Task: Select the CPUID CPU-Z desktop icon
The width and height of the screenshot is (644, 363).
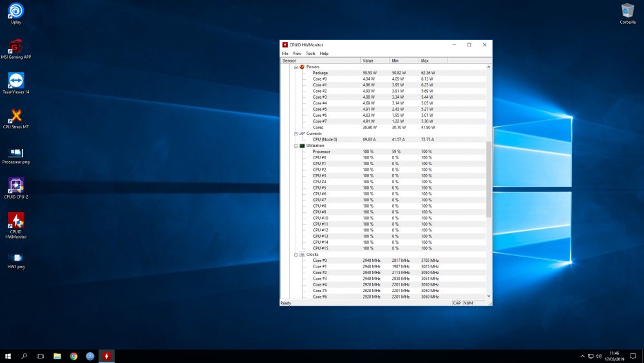Action: (16, 186)
